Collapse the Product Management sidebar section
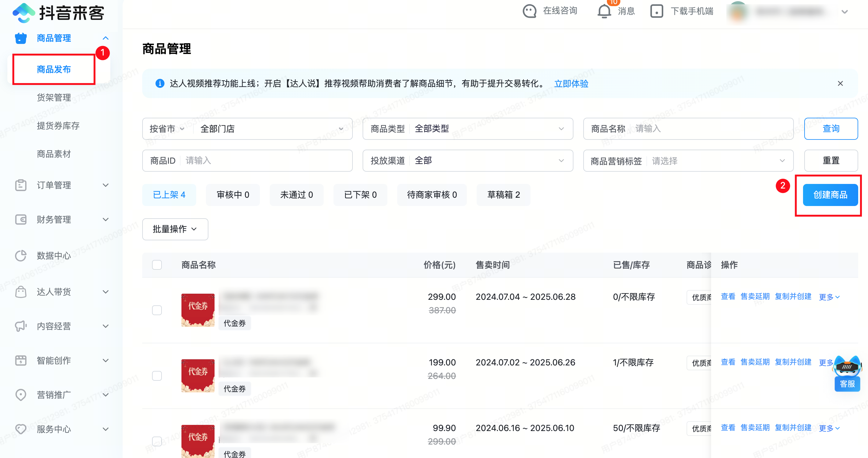The height and width of the screenshot is (458, 868). (105, 38)
